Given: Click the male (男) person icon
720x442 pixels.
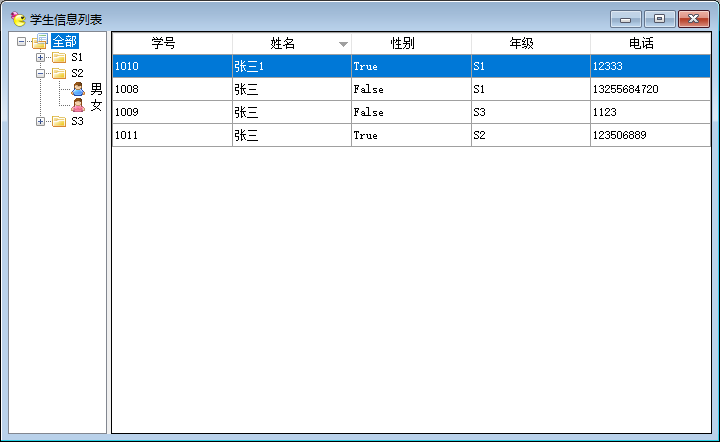Looking at the screenshot, I should (x=78, y=89).
